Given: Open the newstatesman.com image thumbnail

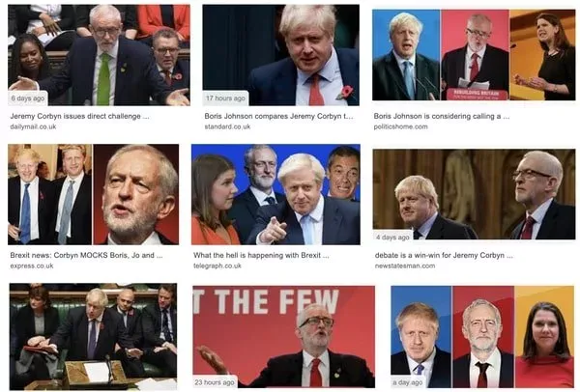Looking at the screenshot, I should point(474,194).
